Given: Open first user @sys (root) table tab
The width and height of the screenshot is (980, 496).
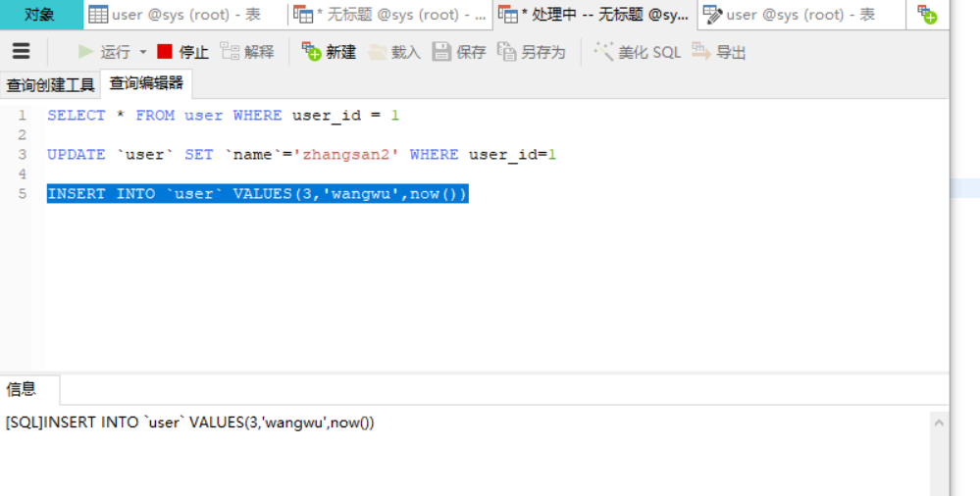Looking at the screenshot, I should (x=186, y=15).
